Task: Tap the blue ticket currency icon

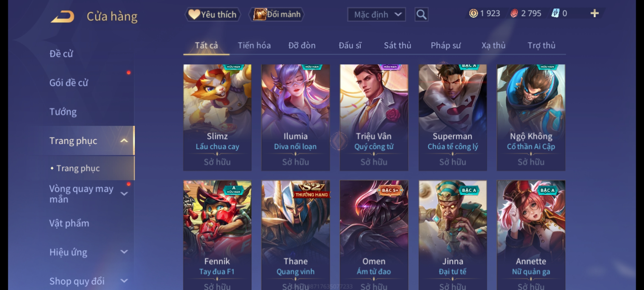Action: [555, 13]
